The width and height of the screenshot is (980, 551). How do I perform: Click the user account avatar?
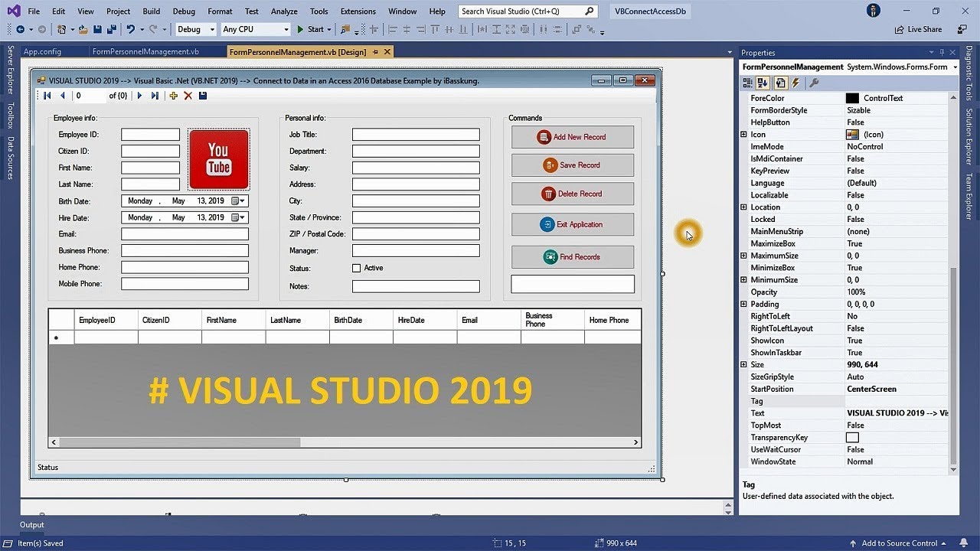pyautogui.click(x=874, y=11)
